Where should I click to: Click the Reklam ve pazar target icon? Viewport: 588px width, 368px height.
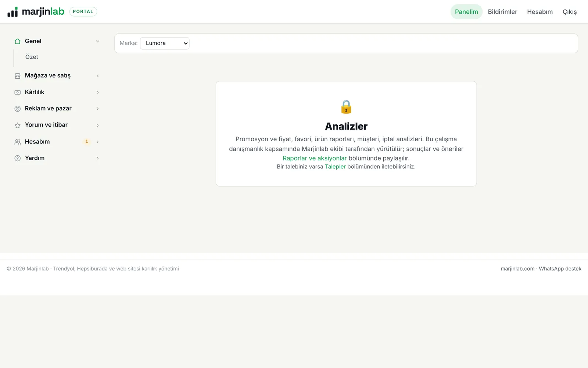click(x=17, y=109)
